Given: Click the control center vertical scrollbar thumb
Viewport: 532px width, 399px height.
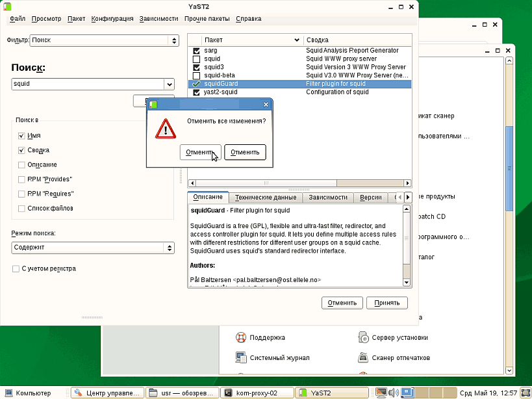Looking at the screenshot, I should [x=509, y=168].
